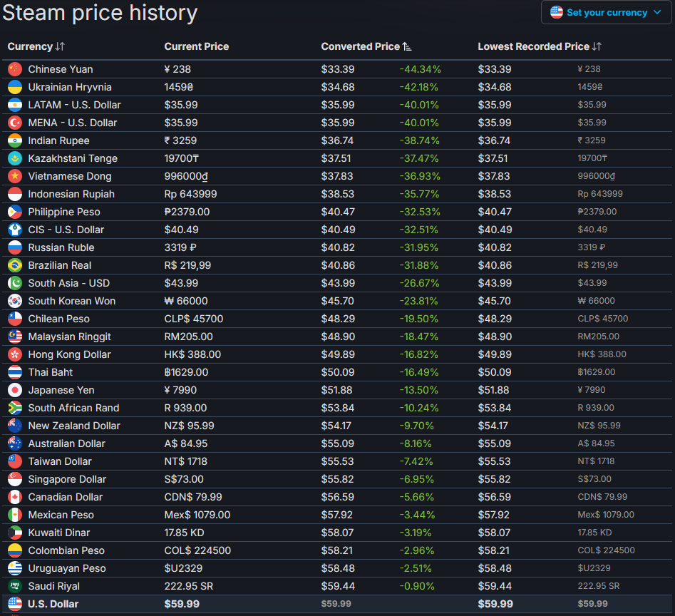
Task: Click the Taiwan Dollar flag icon
Action: pyautogui.click(x=15, y=461)
